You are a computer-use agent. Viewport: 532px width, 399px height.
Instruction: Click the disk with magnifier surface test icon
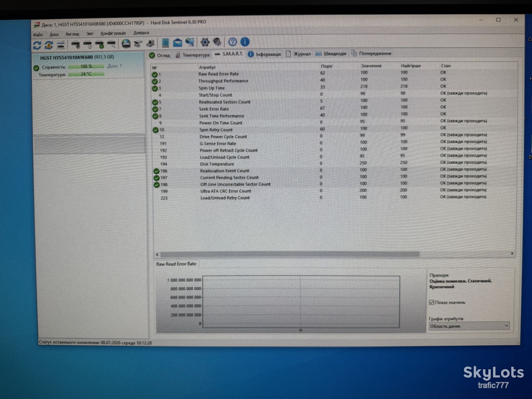[111, 44]
